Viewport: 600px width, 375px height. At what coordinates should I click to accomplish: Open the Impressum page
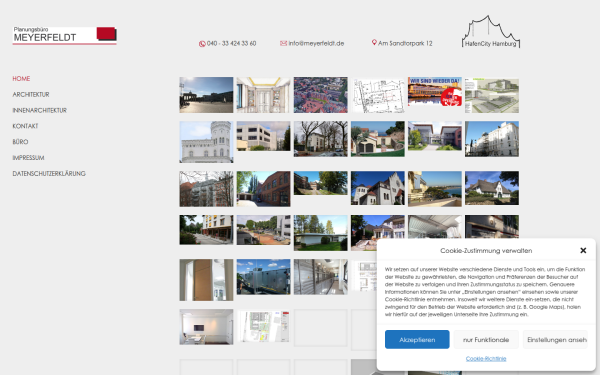point(28,158)
